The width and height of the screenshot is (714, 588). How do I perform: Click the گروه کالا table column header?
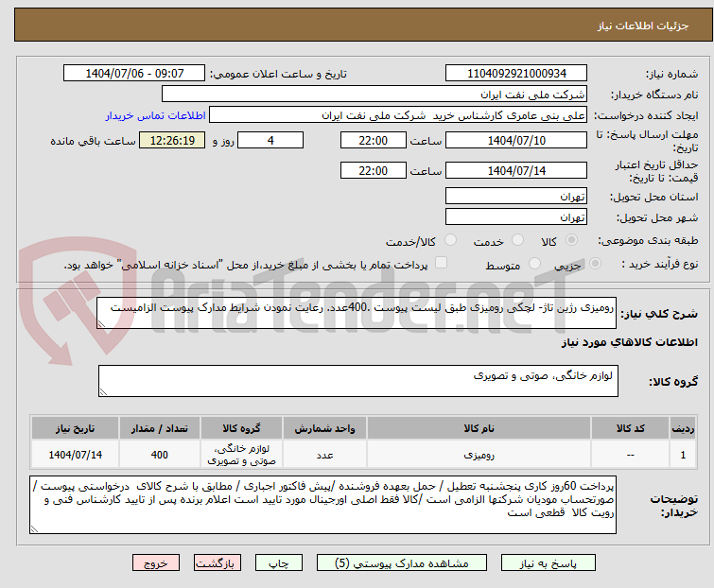click(241, 428)
